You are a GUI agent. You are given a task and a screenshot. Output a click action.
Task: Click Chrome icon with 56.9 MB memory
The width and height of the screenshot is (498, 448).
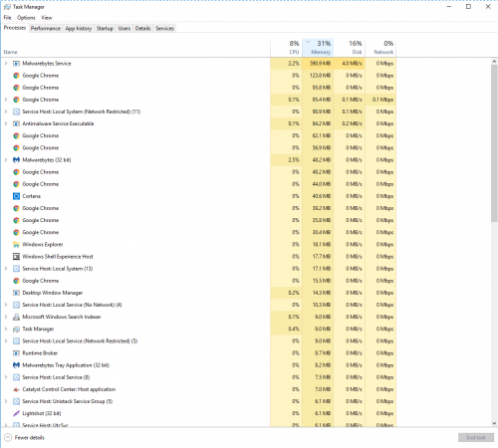(16, 148)
